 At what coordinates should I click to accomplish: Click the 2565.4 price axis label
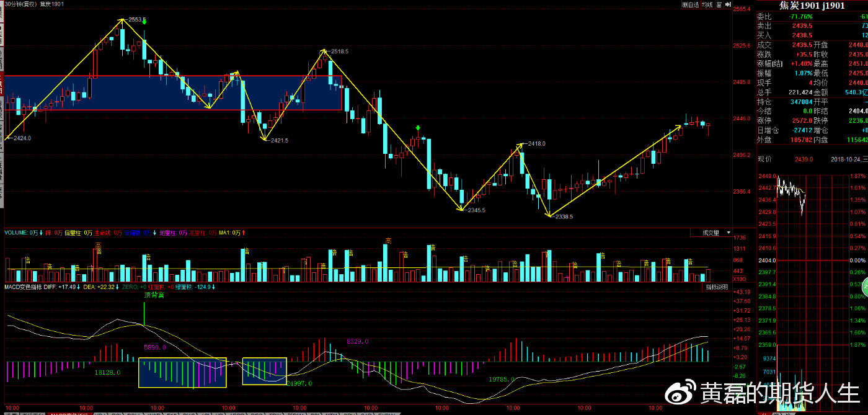pos(742,10)
